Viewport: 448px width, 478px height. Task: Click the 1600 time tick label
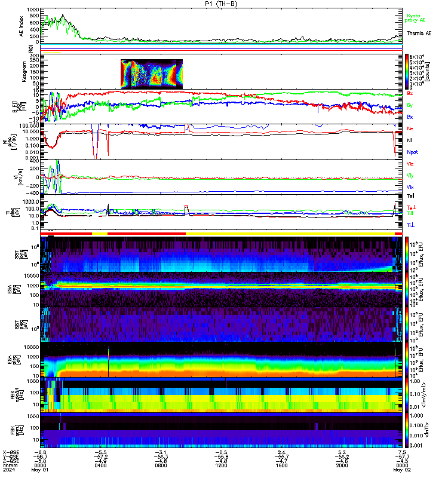281,465
